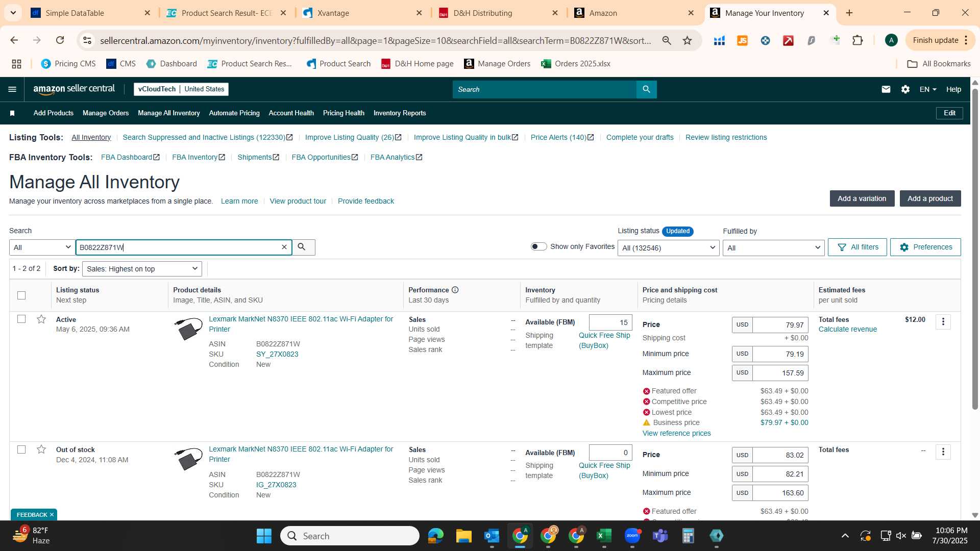The width and height of the screenshot is (980, 551).
Task: Open Outlook from the Windows taskbar
Action: click(492, 536)
